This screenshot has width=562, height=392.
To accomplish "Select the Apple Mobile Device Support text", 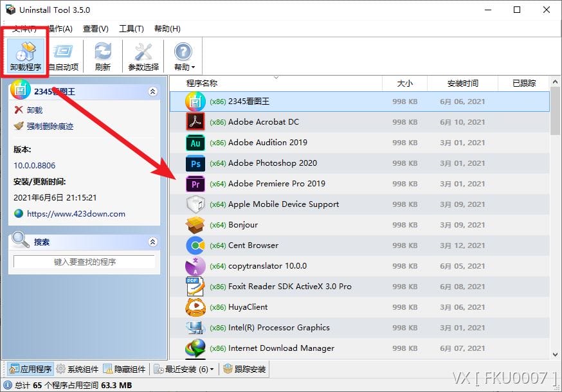I will point(284,204).
